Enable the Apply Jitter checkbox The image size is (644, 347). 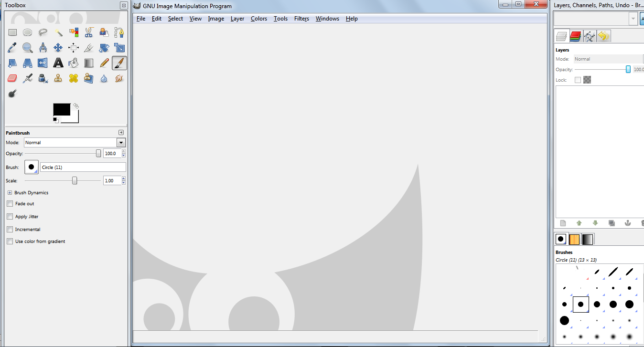click(10, 216)
